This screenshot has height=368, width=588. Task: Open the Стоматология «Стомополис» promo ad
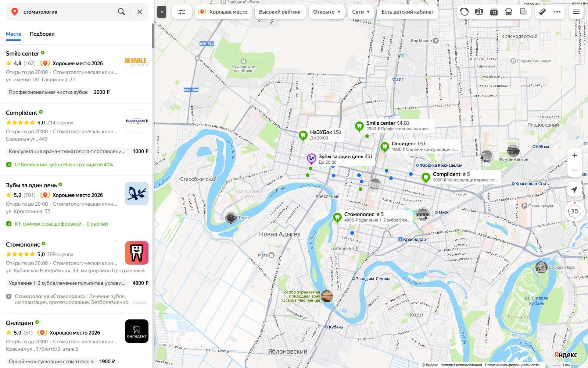(72, 299)
